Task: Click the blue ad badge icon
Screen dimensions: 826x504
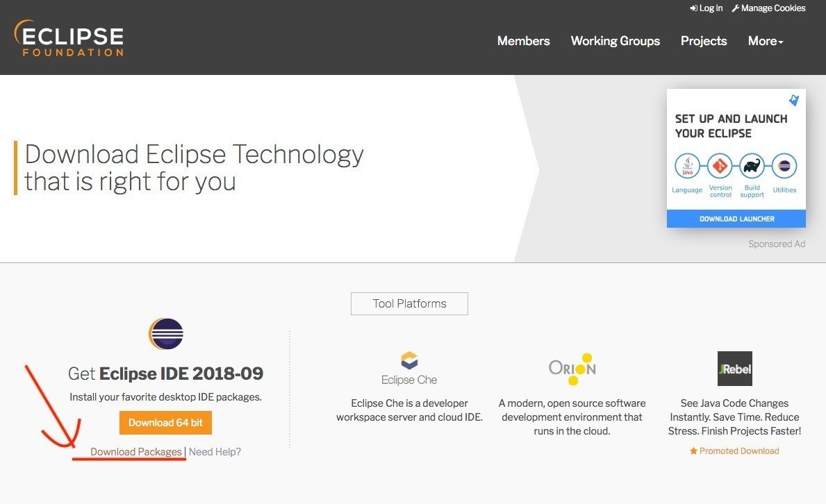Action: (x=794, y=100)
